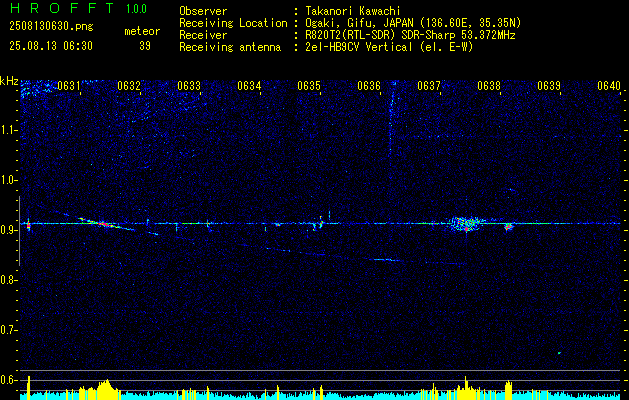The width and height of the screenshot is (629, 400).
Task: Select the 0638 time marker
Action: click(489, 85)
